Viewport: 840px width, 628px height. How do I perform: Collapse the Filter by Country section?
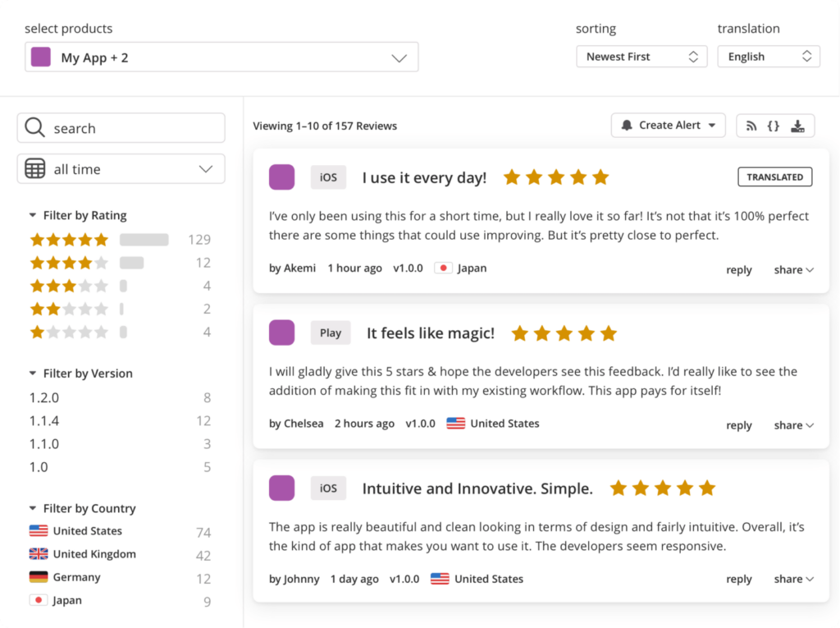tap(31, 507)
